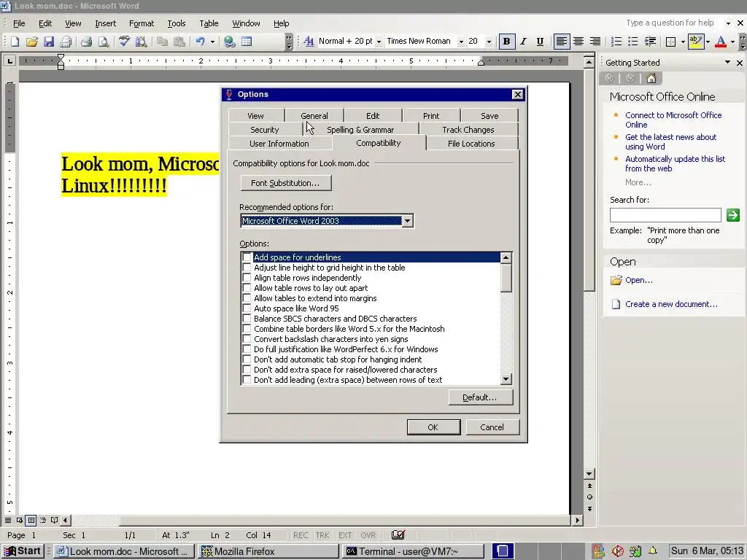Run the Spelling and Grammar check icon
The width and height of the screenshot is (747, 560).
click(124, 42)
